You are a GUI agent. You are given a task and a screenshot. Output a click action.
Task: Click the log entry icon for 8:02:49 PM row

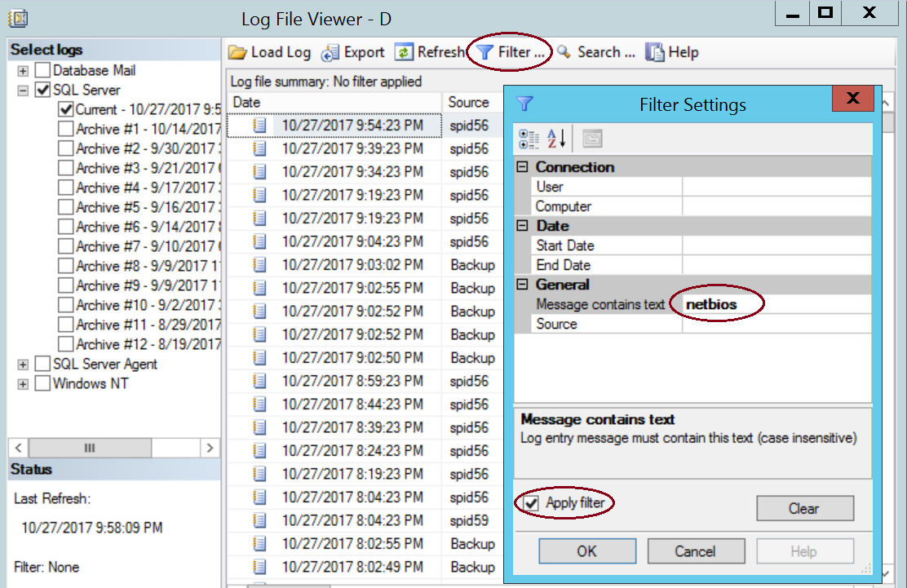[259, 567]
